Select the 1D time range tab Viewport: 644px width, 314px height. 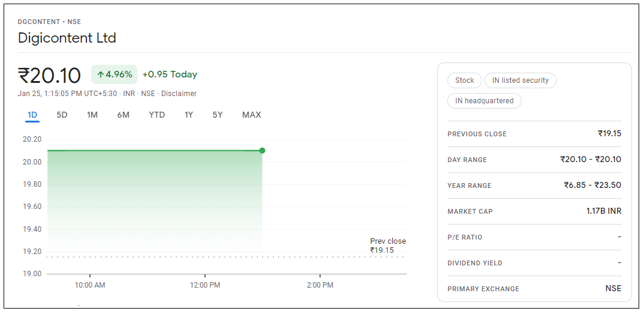[x=32, y=115]
